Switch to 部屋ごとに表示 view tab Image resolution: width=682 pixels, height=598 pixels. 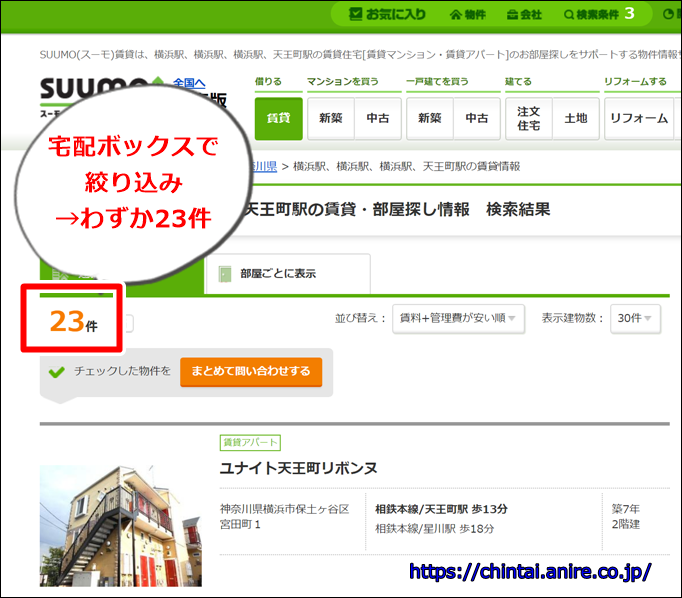point(288,274)
